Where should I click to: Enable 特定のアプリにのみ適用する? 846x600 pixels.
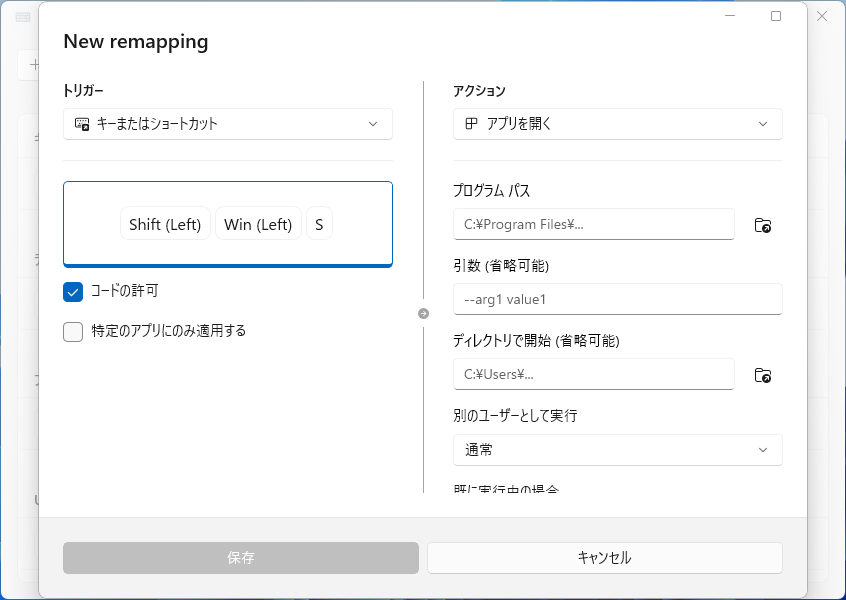(x=72, y=330)
